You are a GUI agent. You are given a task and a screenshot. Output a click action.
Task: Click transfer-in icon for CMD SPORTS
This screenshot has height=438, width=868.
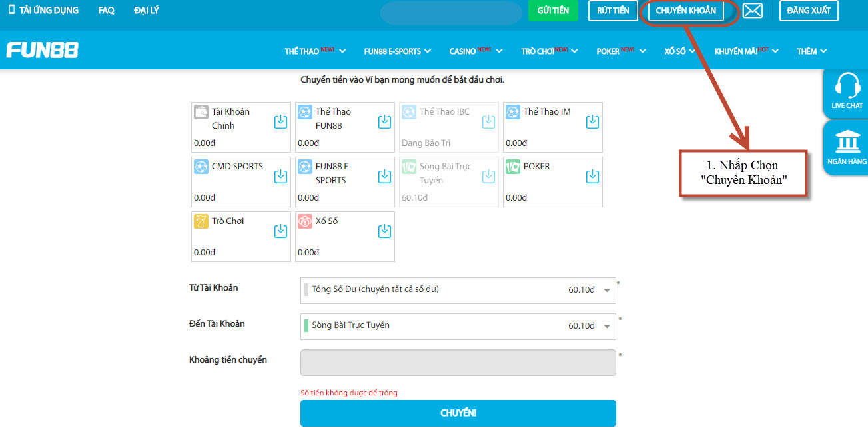[281, 176]
